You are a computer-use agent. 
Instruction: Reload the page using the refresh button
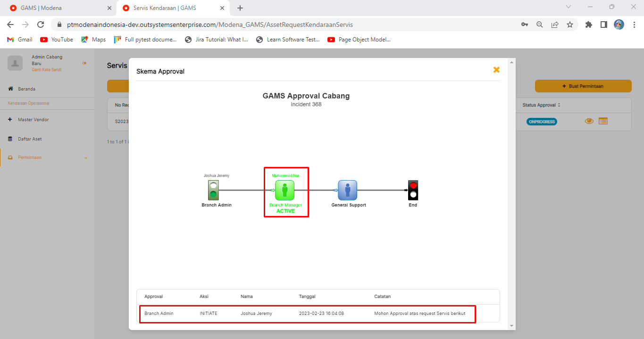(x=41, y=25)
